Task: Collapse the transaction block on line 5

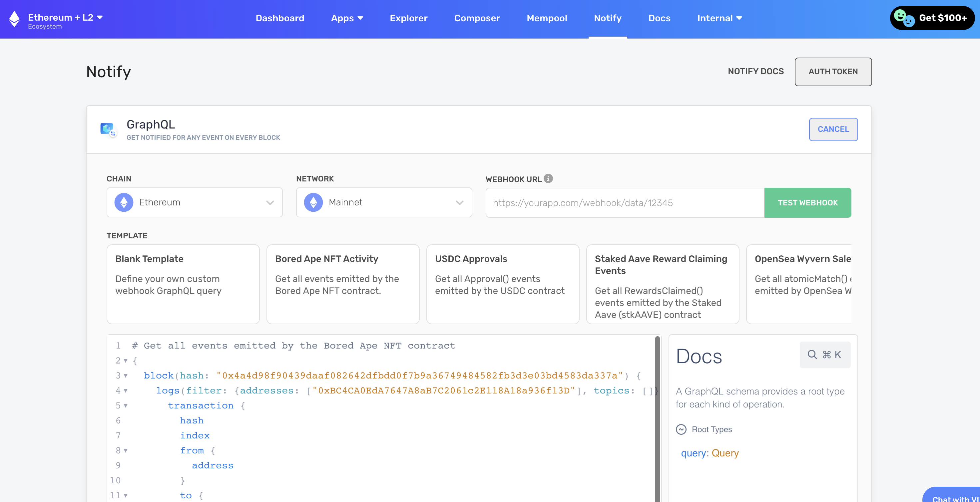Action: (126, 405)
